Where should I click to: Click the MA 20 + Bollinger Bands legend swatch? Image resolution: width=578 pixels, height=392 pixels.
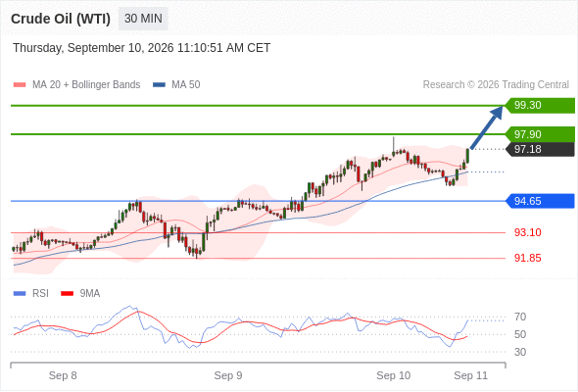pyautogui.click(x=20, y=85)
